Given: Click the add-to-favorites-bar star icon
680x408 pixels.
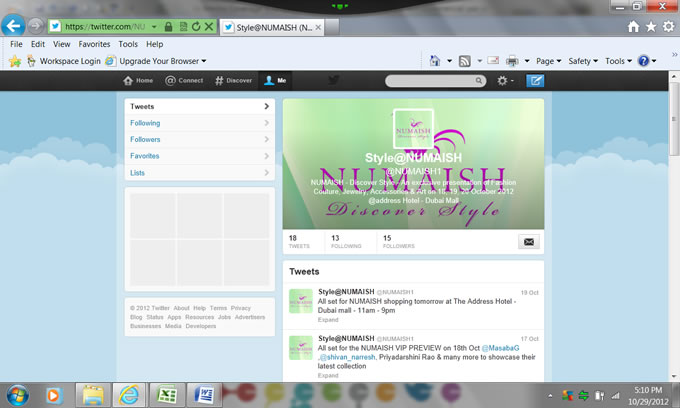Looking at the screenshot, I should point(15,61).
